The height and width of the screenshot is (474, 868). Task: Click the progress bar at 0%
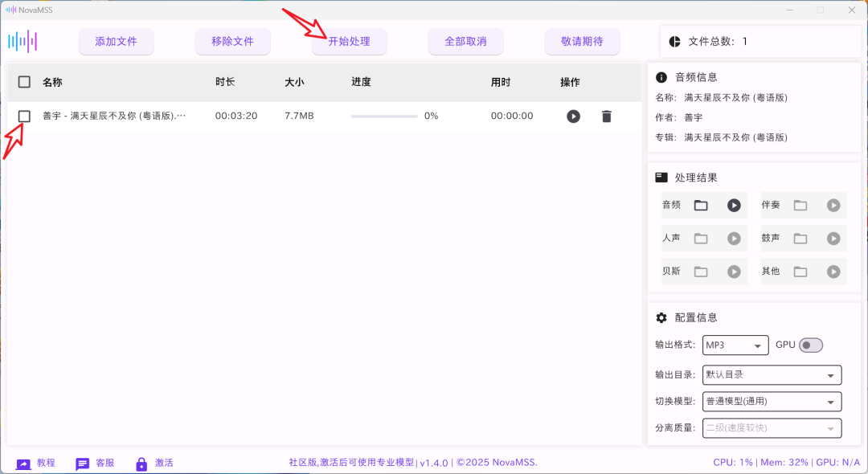(x=384, y=116)
